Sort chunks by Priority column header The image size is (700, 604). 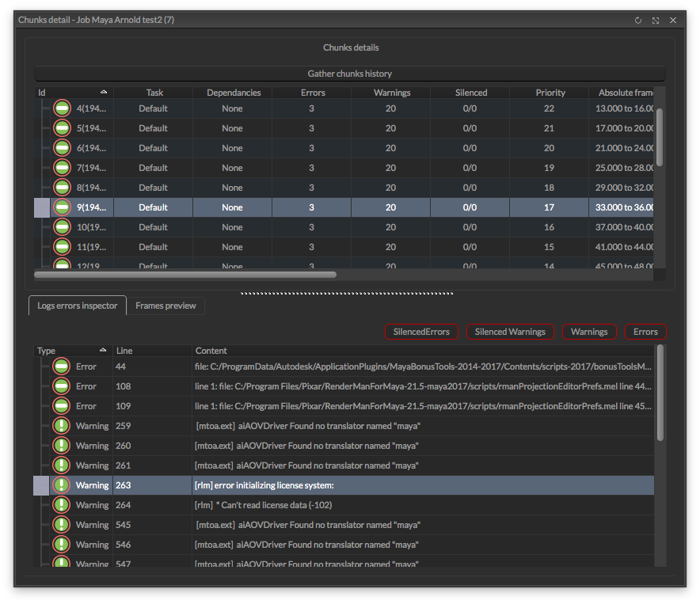550,93
